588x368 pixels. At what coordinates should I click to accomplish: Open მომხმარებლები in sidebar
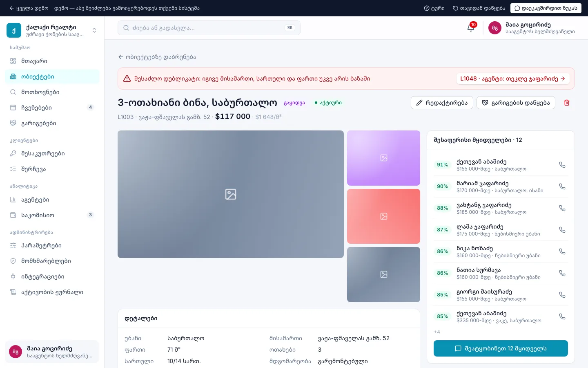52,261
